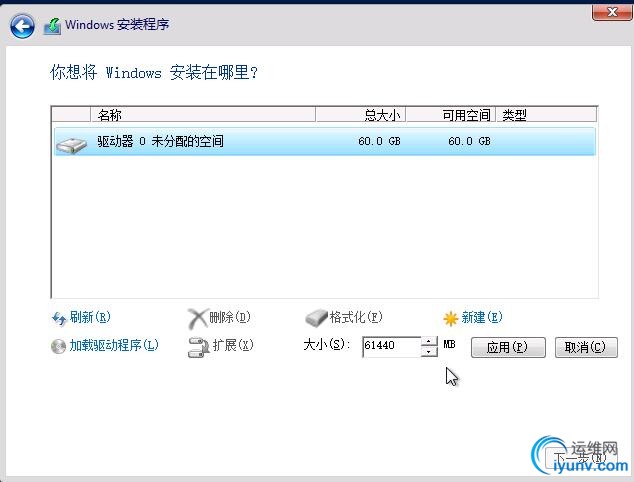Click the size field showing 61440
Screen dimensions: 634x482
pos(391,346)
